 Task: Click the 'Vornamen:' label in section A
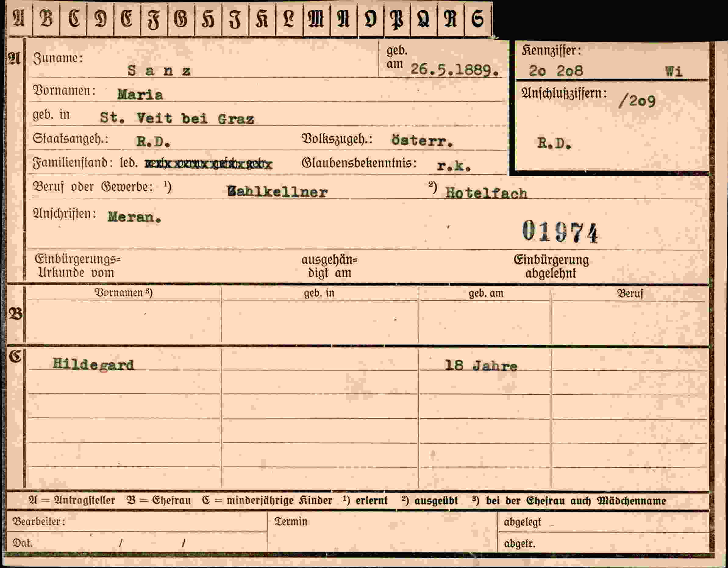pos(64,90)
